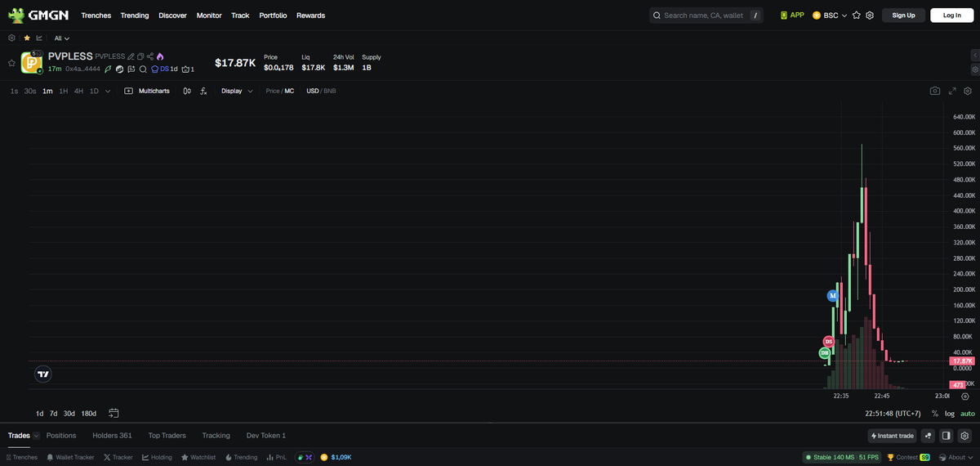Screen dimensions: 980x466
Task: Expand the All filter dropdown
Action: pyautogui.click(x=61, y=38)
